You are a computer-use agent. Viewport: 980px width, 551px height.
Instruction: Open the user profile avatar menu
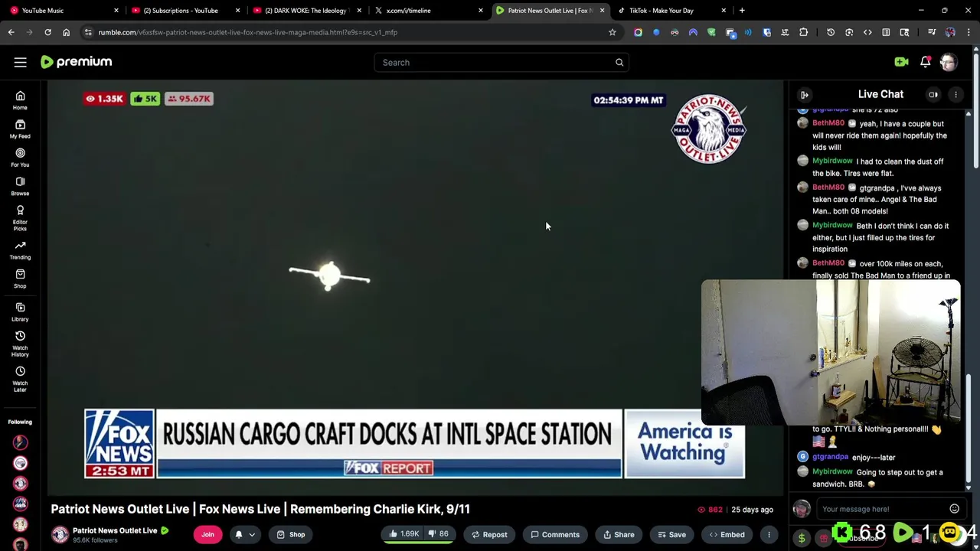[949, 62]
